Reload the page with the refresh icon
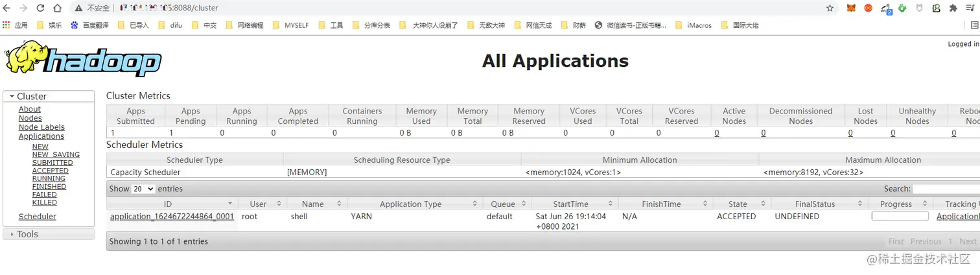 40,8
